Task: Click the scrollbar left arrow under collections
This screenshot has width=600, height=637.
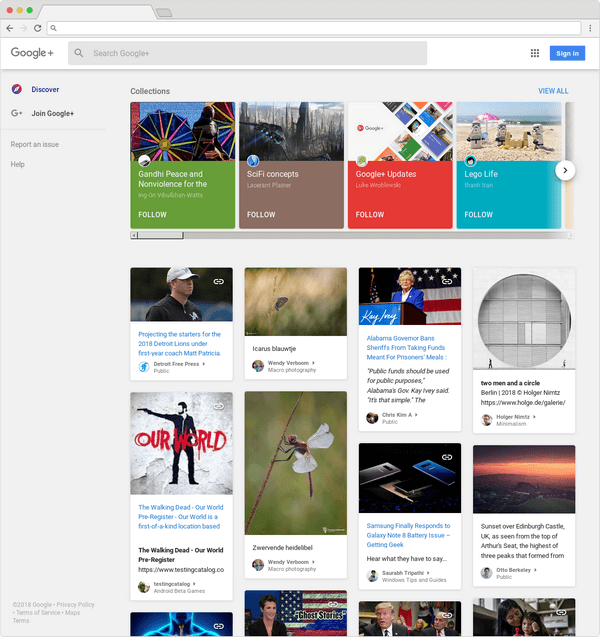Action: click(x=134, y=235)
